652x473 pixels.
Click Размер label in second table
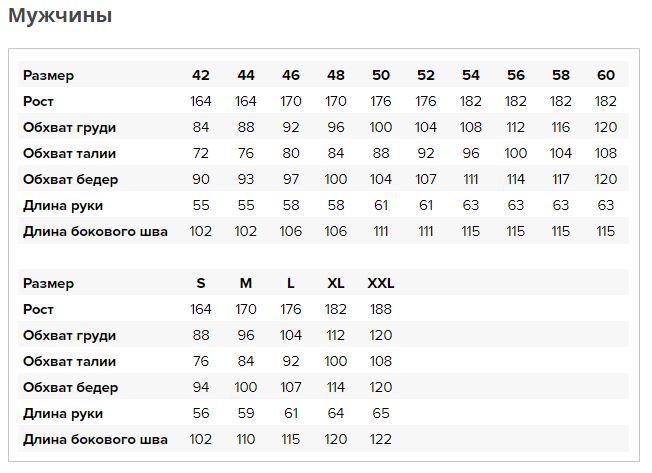coord(48,283)
